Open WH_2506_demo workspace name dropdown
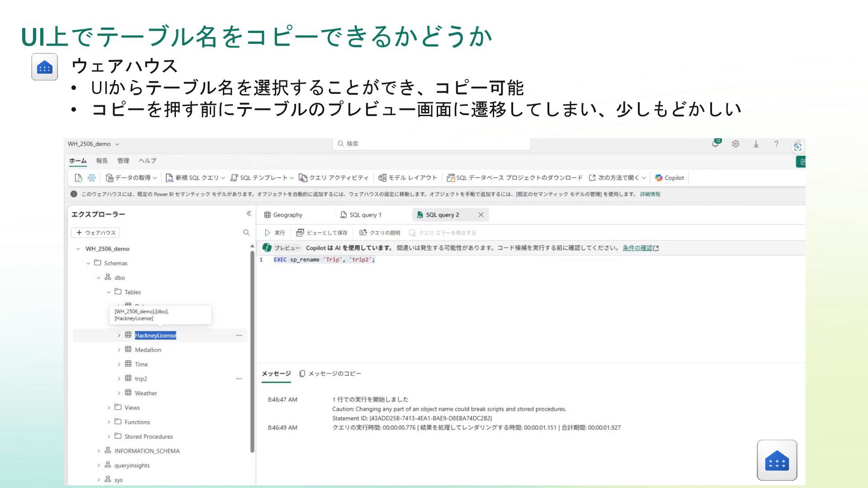The image size is (868, 488). click(94, 144)
